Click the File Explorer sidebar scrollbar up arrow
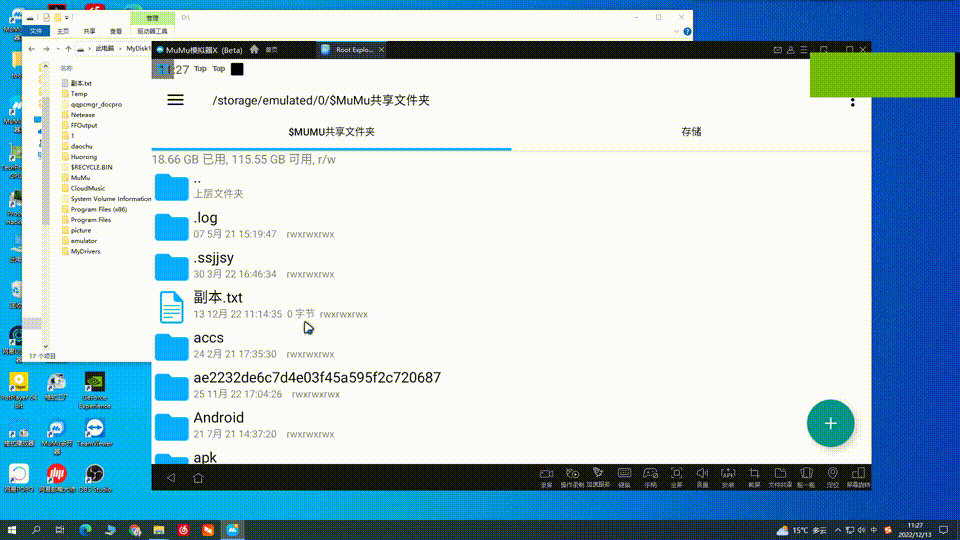The image size is (960, 540). pos(45,66)
